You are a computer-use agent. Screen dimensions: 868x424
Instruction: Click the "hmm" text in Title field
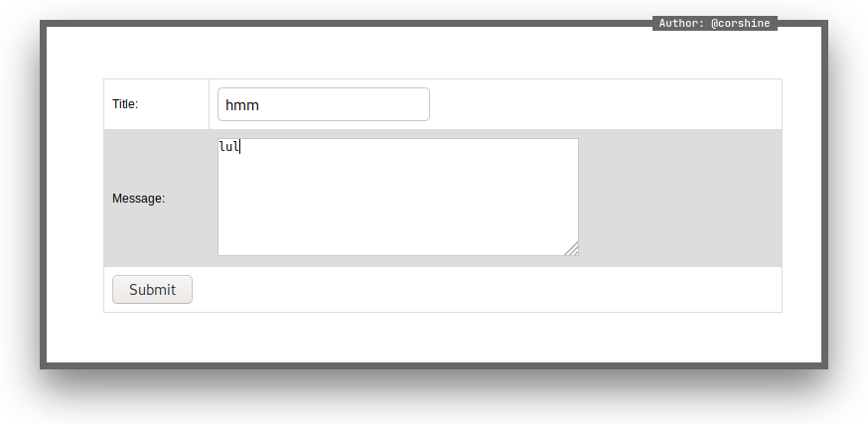coord(242,104)
